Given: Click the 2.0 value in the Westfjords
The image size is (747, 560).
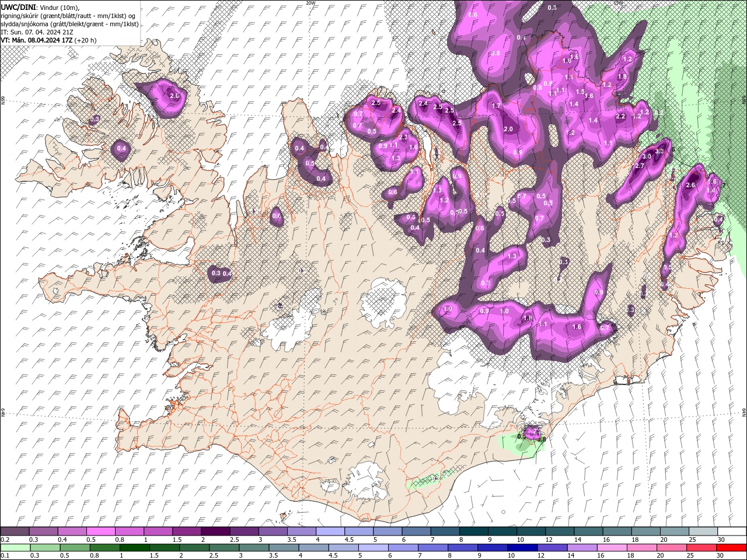Looking at the screenshot, I should tap(174, 95).
